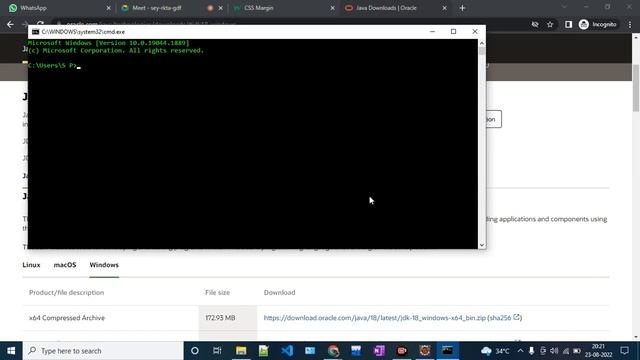The width and height of the screenshot is (640, 360).
Task: Open the Windows notification center
Action: 624,351
